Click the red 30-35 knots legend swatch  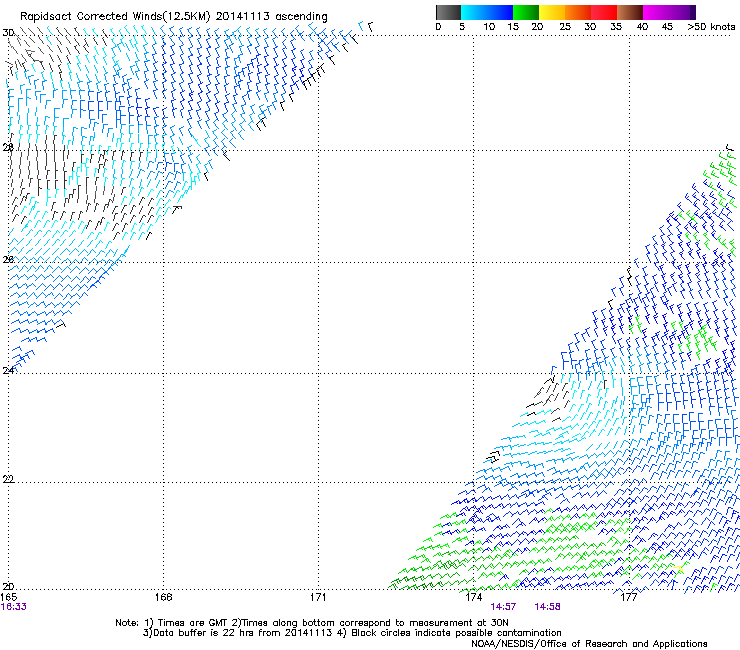pyautogui.click(x=604, y=12)
